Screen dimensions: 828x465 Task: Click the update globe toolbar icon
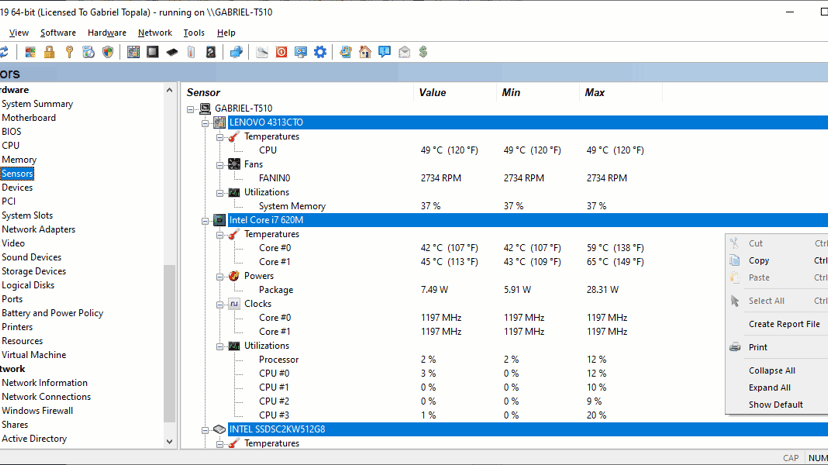346,52
